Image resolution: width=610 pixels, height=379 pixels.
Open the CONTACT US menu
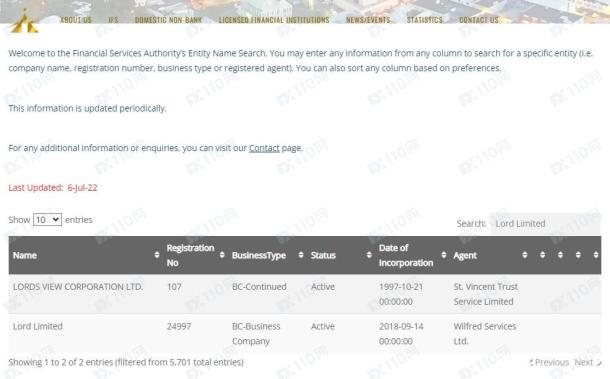479,20
